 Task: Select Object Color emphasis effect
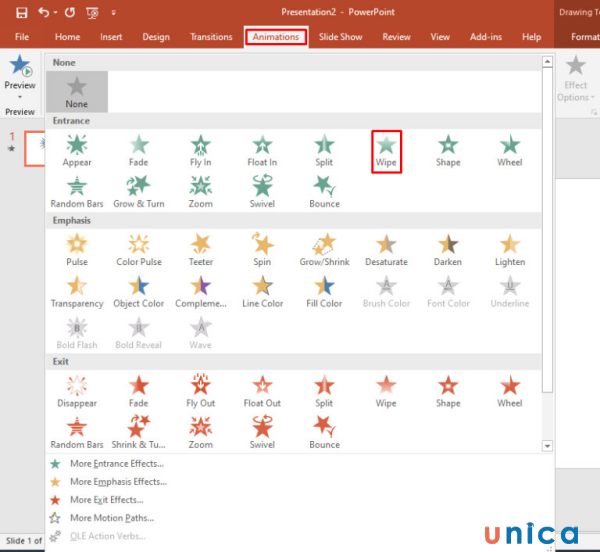139,292
